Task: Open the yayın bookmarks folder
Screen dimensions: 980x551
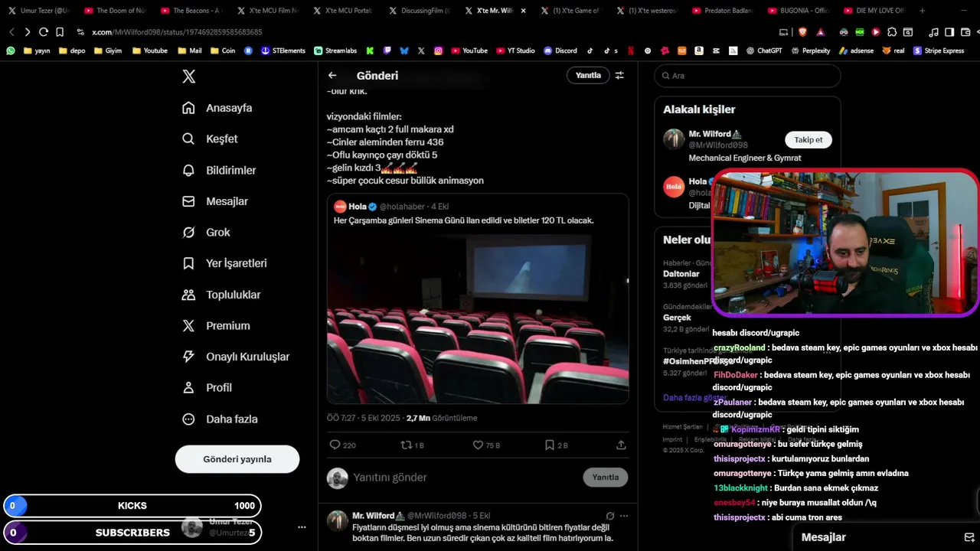Action: pyautogui.click(x=37, y=51)
